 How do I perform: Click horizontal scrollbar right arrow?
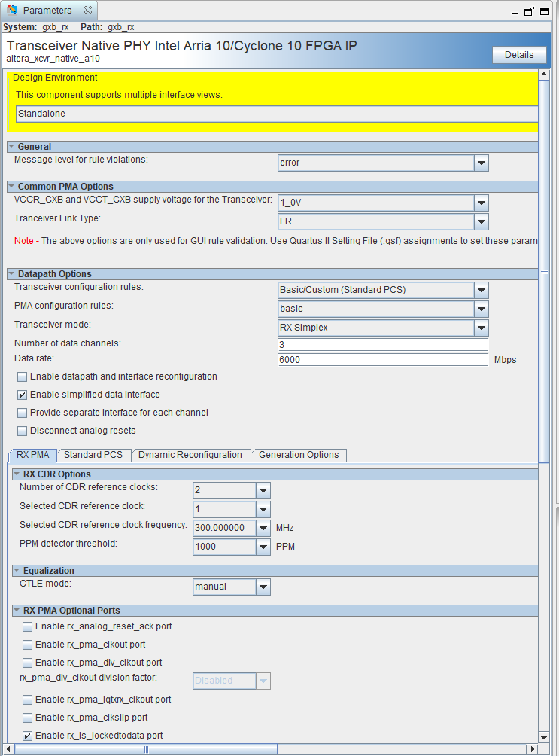point(533,749)
